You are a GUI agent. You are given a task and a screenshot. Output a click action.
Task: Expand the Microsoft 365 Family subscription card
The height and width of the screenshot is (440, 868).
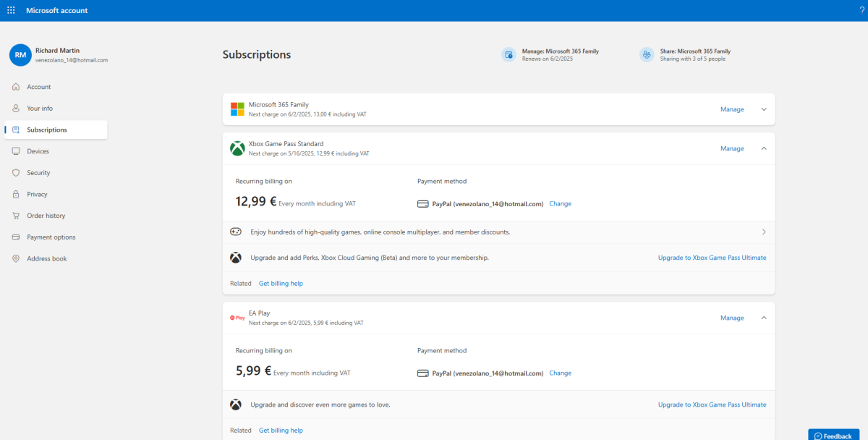pos(763,109)
